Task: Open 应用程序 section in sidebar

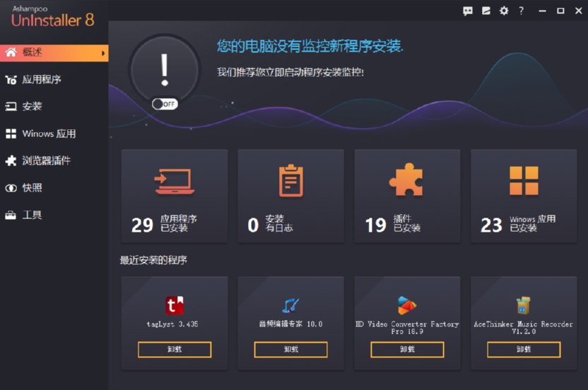Action: 54,80
